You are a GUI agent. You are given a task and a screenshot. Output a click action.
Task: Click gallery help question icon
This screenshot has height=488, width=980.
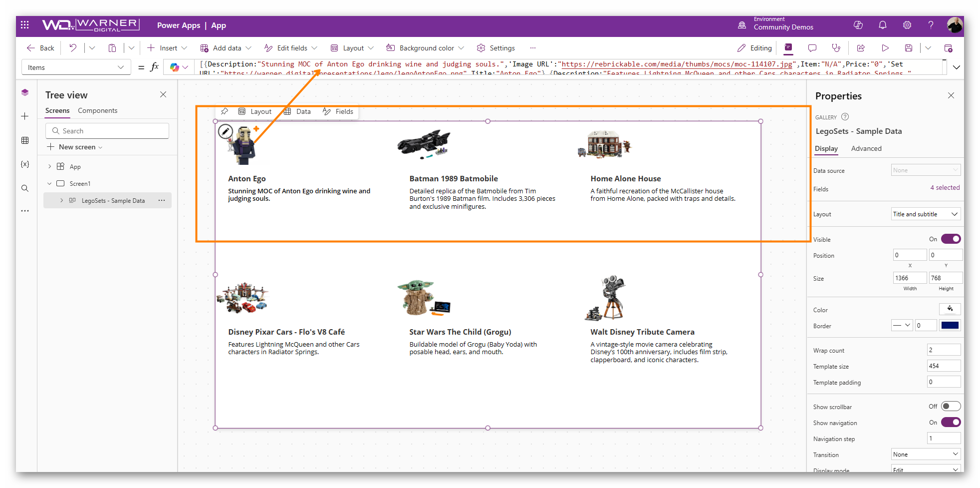click(x=845, y=117)
